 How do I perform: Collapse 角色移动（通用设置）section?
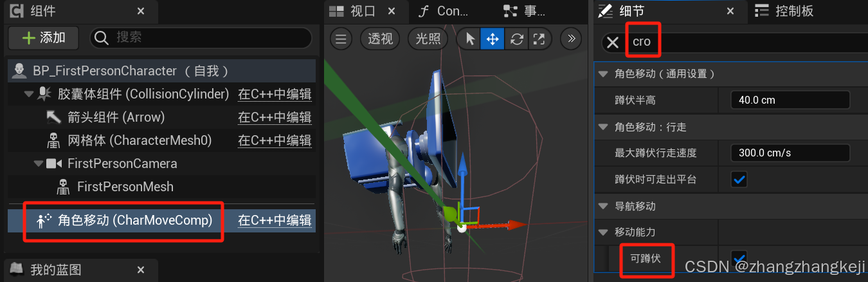[x=602, y=74]
